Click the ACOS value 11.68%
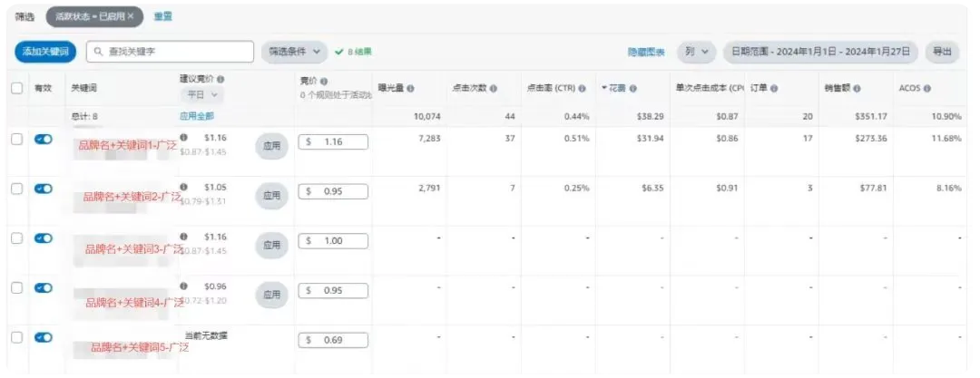Screen dimensions: 980x378 946,139
